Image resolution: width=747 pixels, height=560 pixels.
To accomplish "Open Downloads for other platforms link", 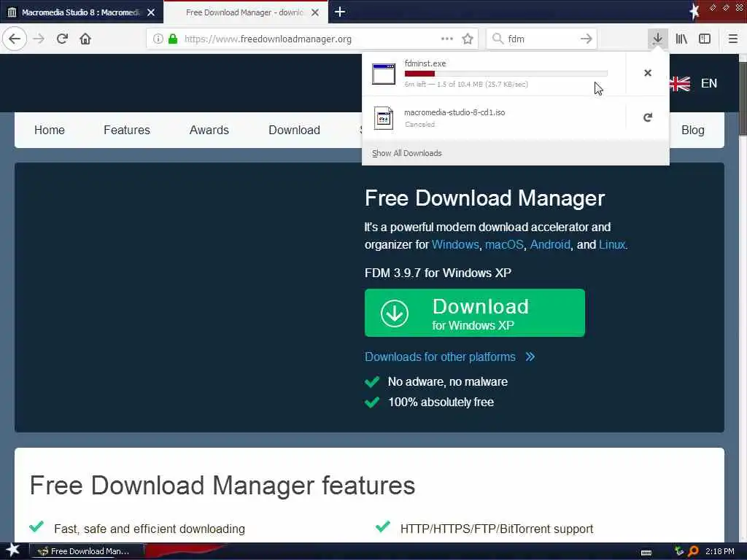I will (x=440, y=357).
